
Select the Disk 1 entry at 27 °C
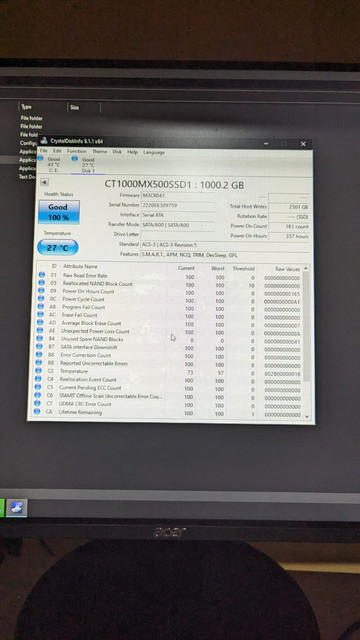[x=84, y=164]
